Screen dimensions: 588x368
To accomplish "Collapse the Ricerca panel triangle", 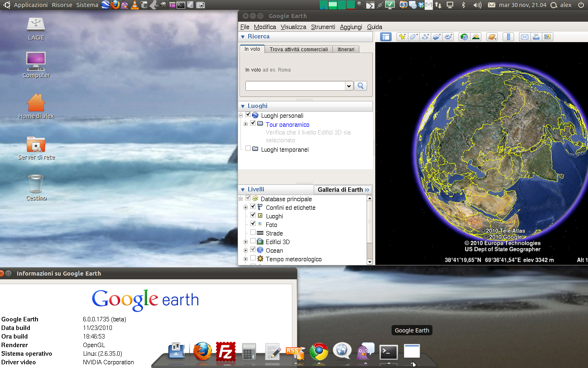I will tap(243, 37).
